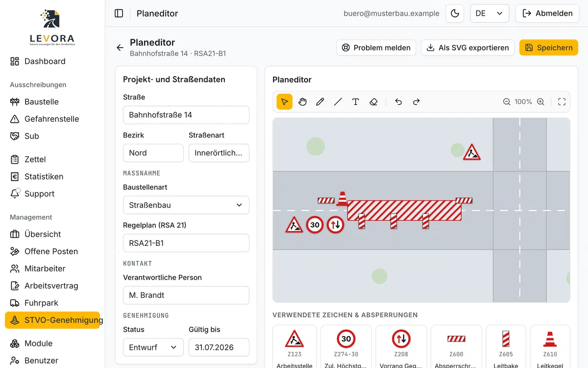Click the Verantwortliche Person field

tap(186, 295)
